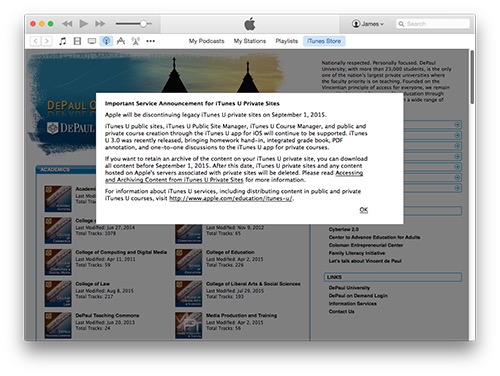The height and width of the screenshot is (376, 500).
Task: Open the Music library icon
Action: click(62, 41)
